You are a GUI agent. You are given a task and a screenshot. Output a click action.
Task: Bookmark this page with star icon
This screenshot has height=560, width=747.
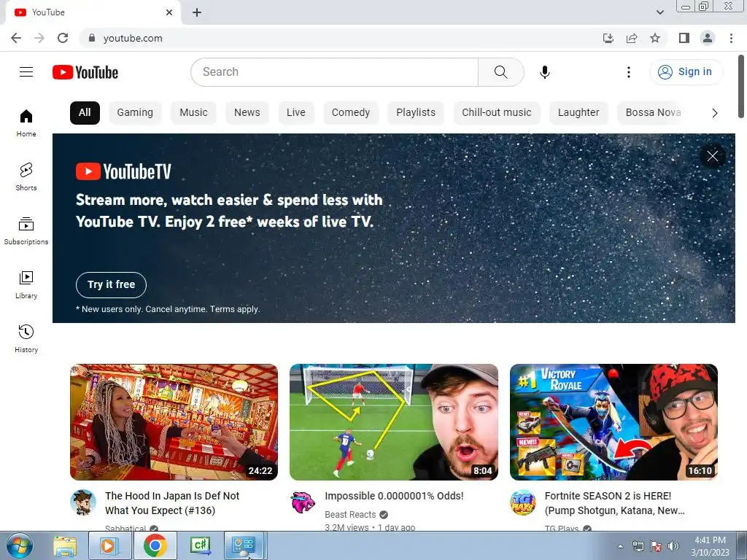[655, 38]
